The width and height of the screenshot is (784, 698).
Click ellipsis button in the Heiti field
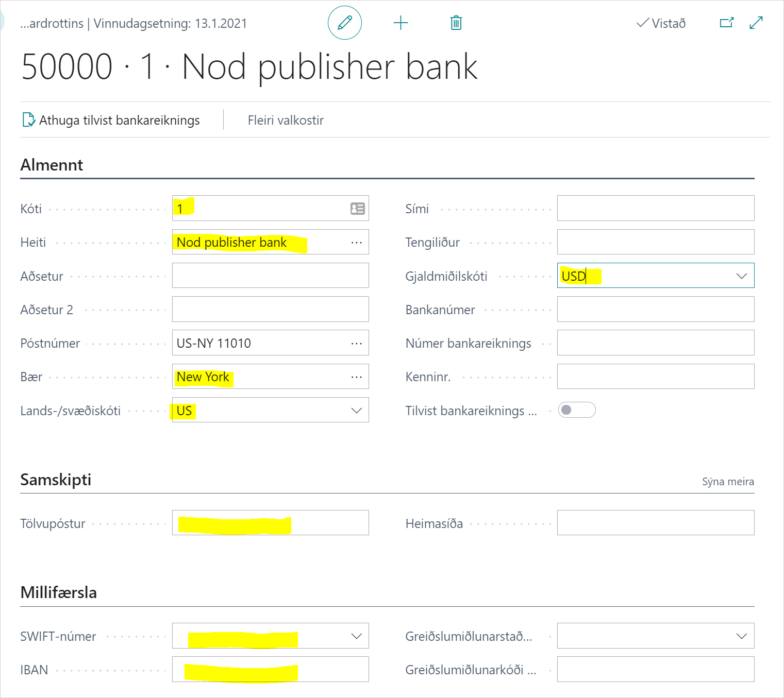click(357, 243)
